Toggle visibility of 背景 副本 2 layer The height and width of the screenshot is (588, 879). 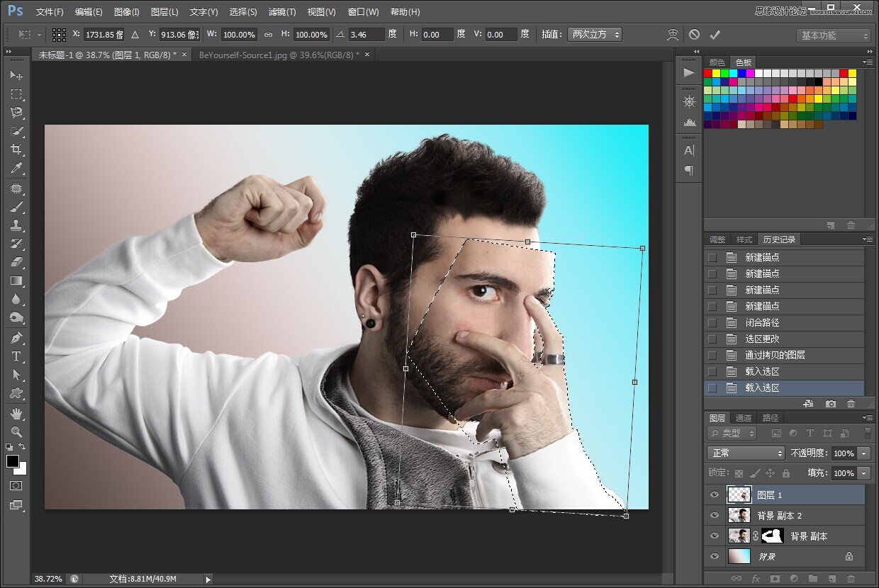click(714, 515)
